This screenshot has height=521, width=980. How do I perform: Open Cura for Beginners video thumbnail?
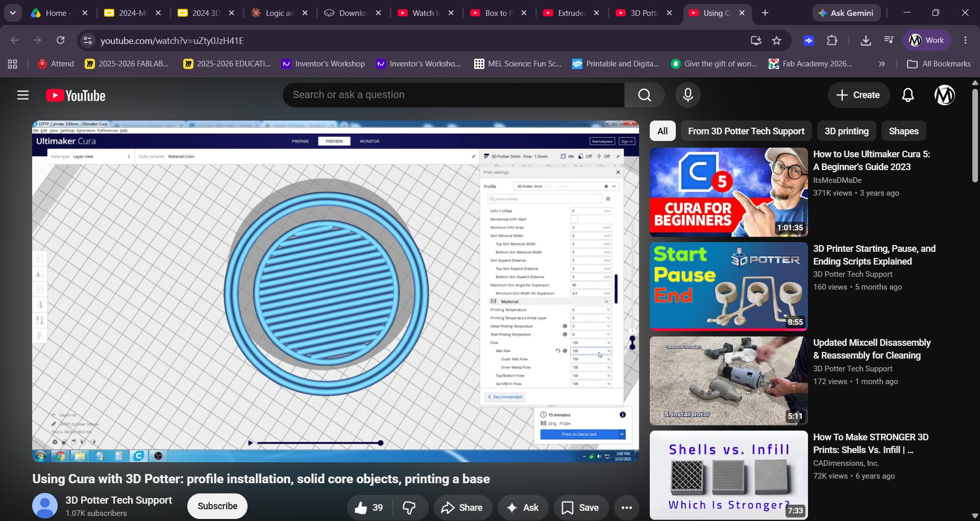point(728,192)
